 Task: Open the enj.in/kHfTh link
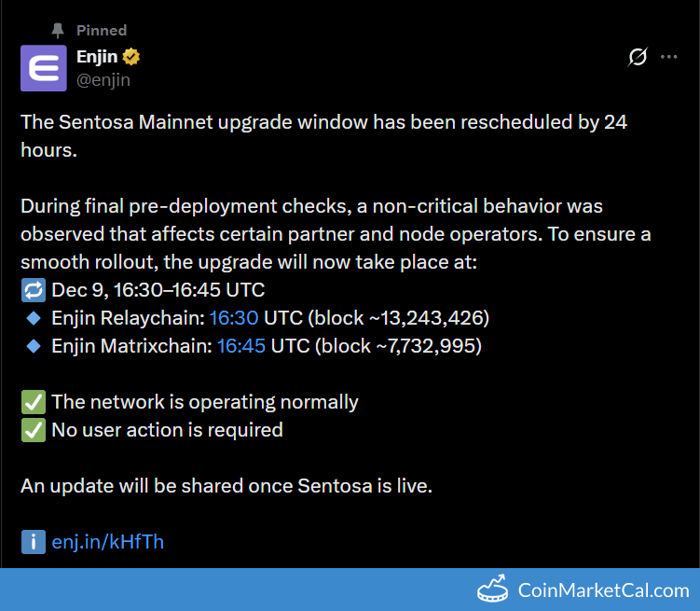(108, 541)
